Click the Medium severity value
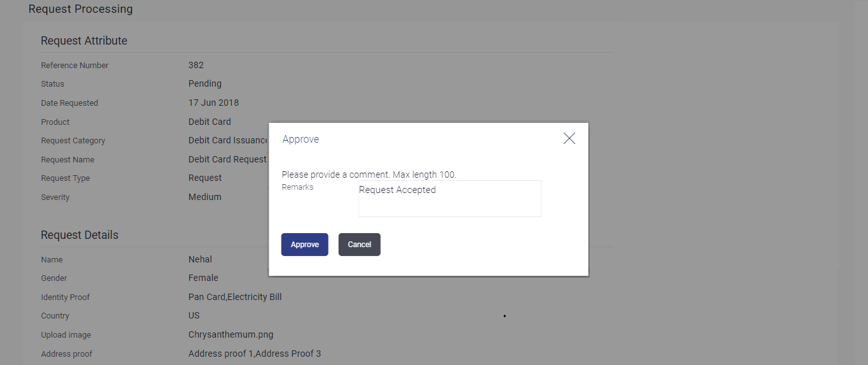Screen dimensions: 868x365 point(205,197)
